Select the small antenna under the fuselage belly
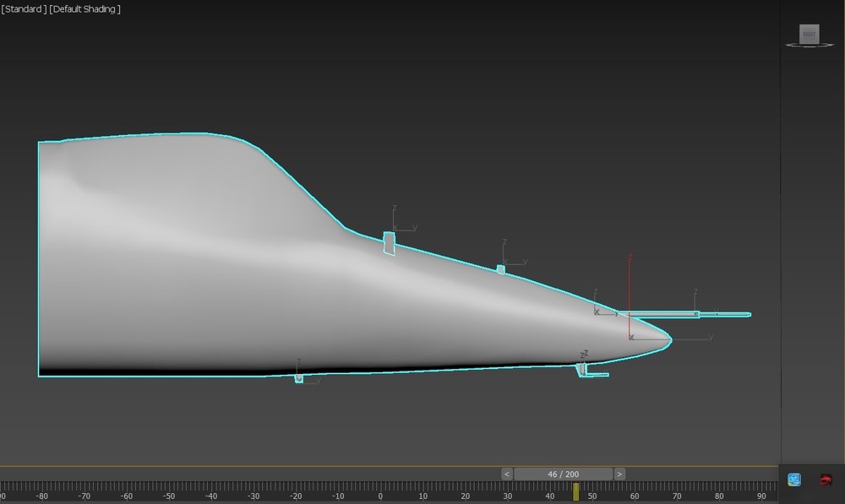Screen dimensions: 845x504 [298, 379]
